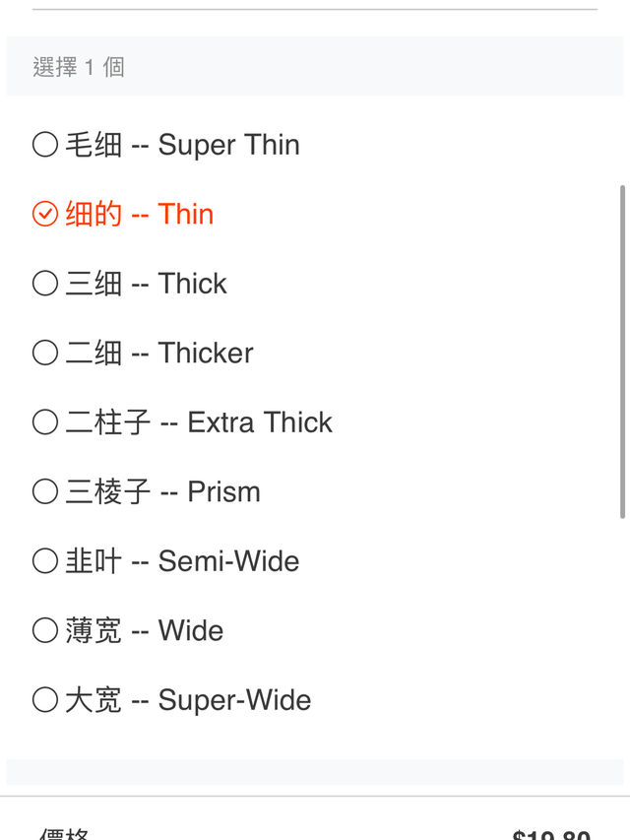
Task: Click the checked Thin radio icon
Action: click(45, 214)
